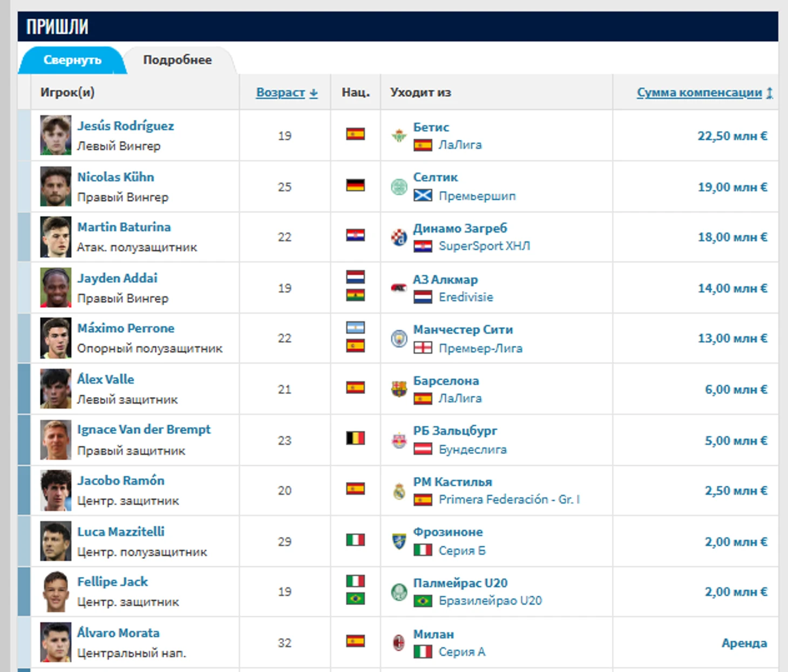Image resolution: width=788 pixels, height=672 pixels.
Task: Open Nicolas Kühn's portrait thumbnail
Action: pos(56,186)
